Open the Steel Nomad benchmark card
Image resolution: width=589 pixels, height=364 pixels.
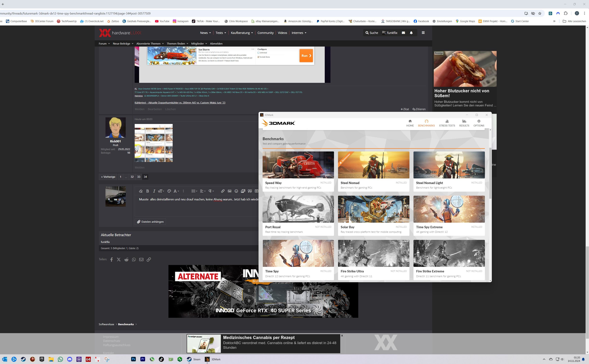[373, 171]
